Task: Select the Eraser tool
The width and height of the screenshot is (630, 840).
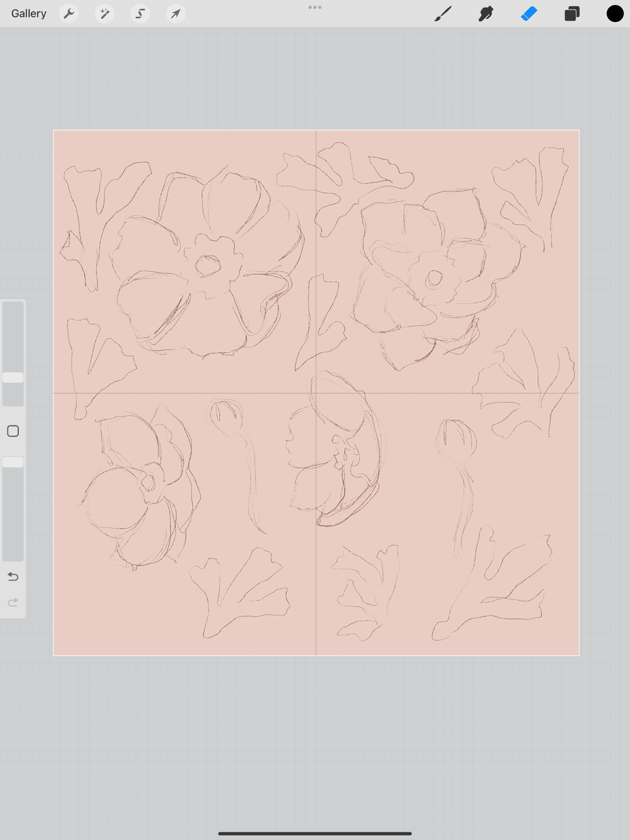Action: [x=529, y=13]
